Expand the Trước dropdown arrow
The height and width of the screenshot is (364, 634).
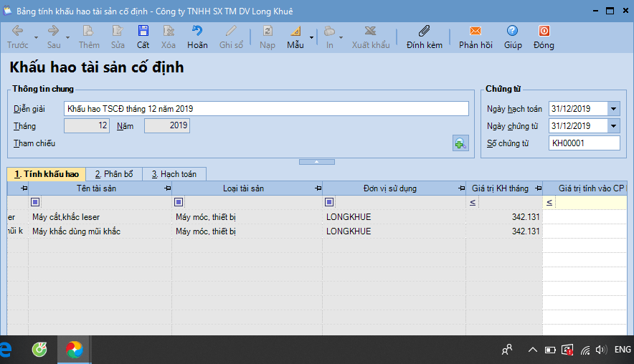coord(36,37)
